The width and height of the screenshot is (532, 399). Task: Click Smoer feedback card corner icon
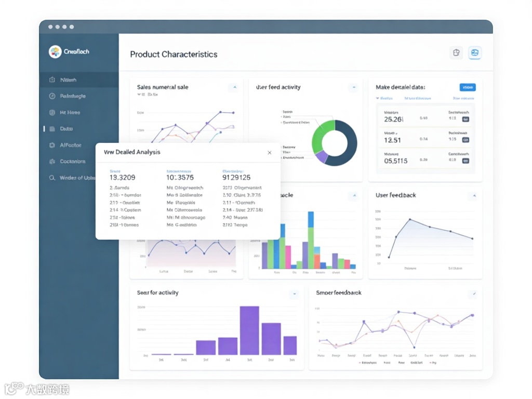point(474,294)
